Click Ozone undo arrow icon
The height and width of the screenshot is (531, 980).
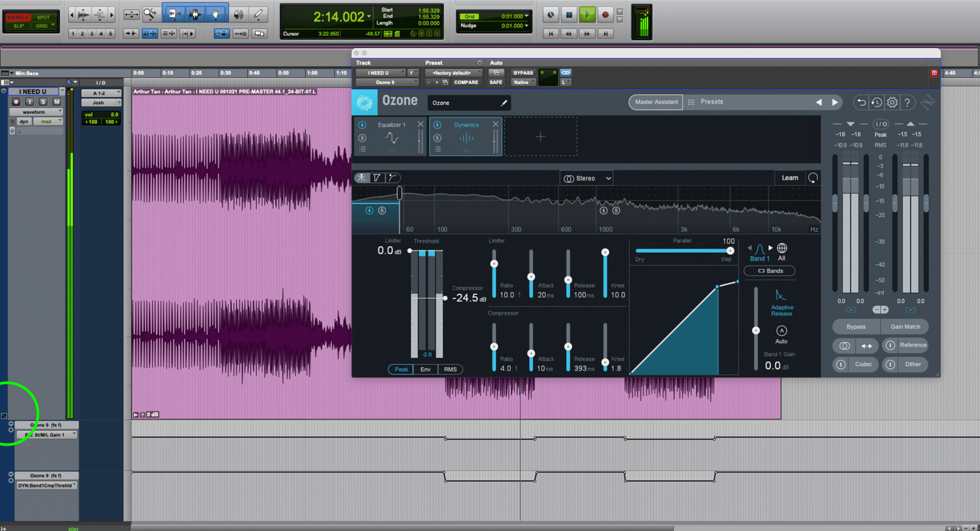click(x=861, y=102)
